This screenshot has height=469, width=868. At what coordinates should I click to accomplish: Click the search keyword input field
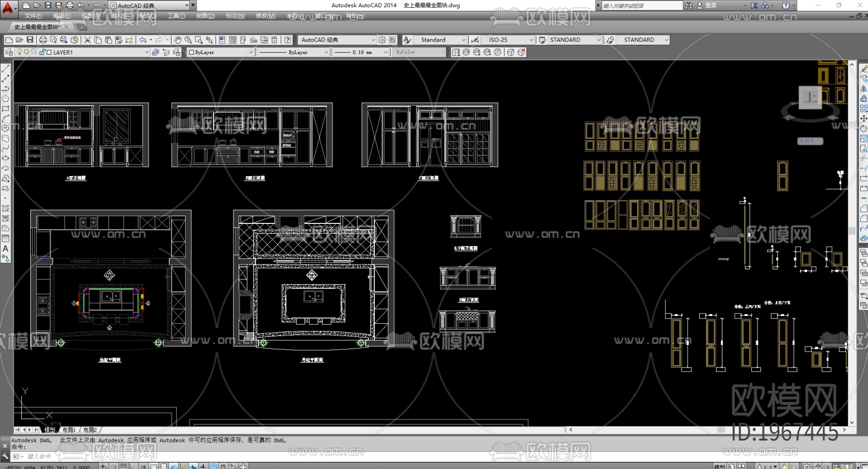642,5
